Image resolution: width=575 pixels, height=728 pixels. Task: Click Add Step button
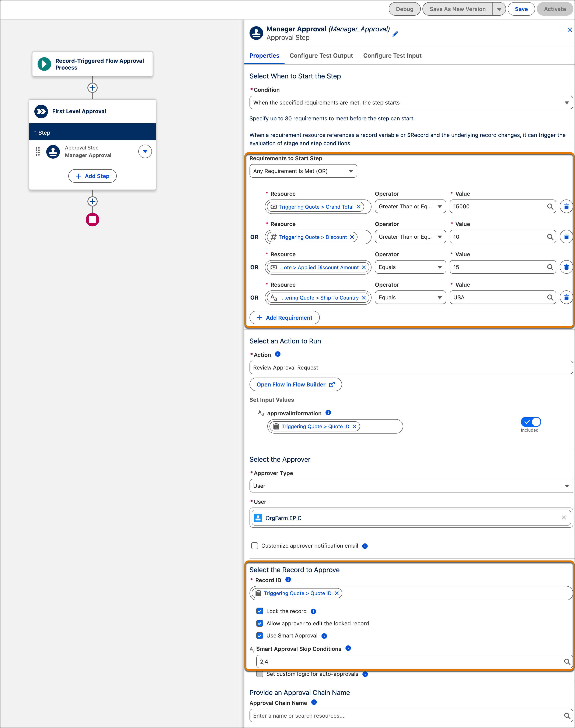click(x=93, y=176)
